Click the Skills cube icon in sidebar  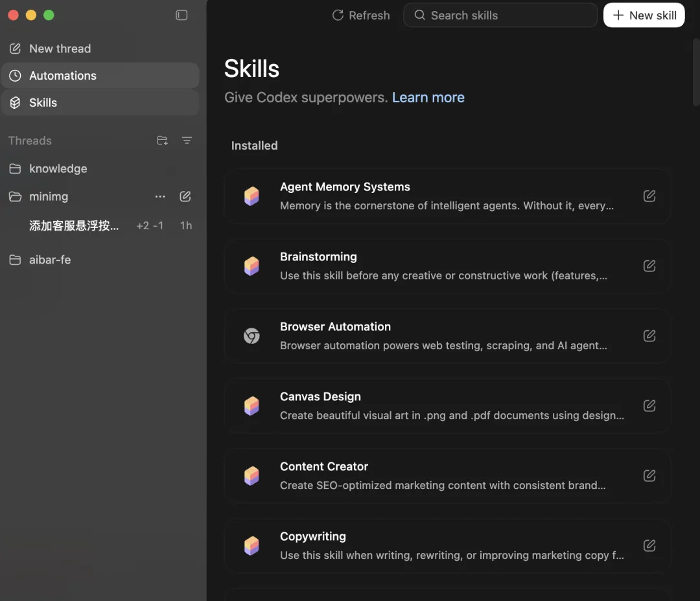point(15,102)
